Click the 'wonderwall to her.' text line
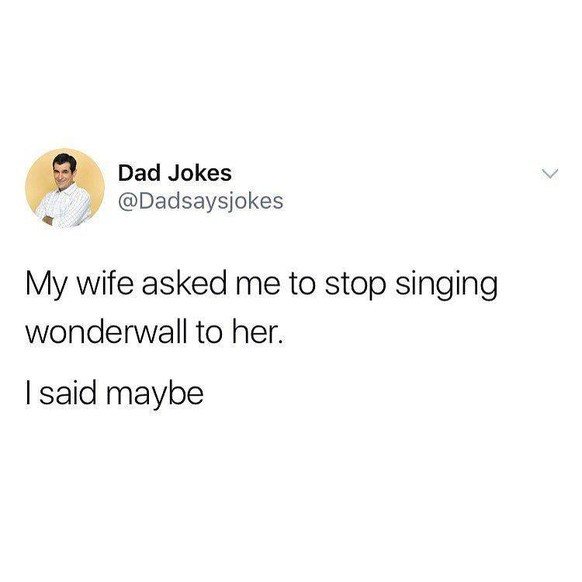 click(x=154, y=331)
